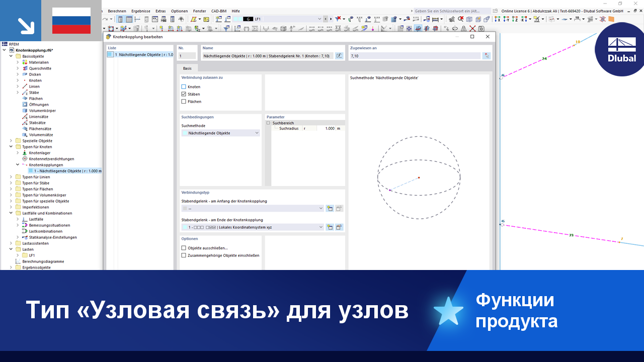Click the Knotenlager icon in navigator tree

point(25,153)
